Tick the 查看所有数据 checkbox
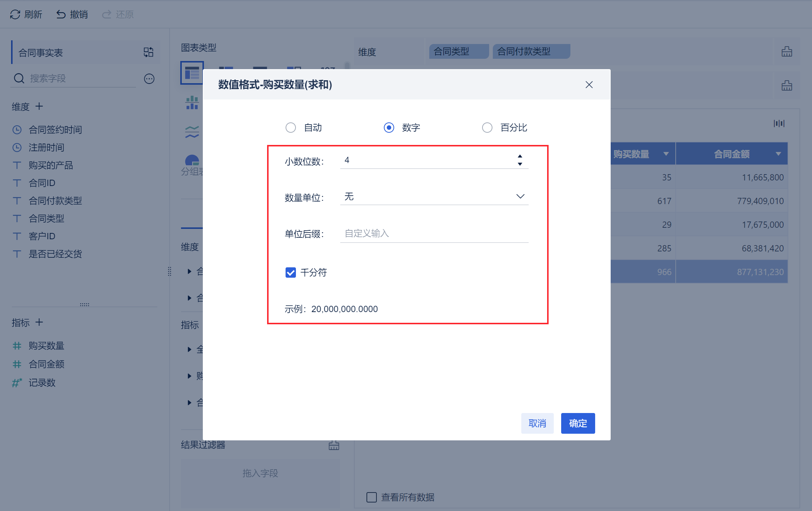812x511 pixels. click(x=372, y=497)
